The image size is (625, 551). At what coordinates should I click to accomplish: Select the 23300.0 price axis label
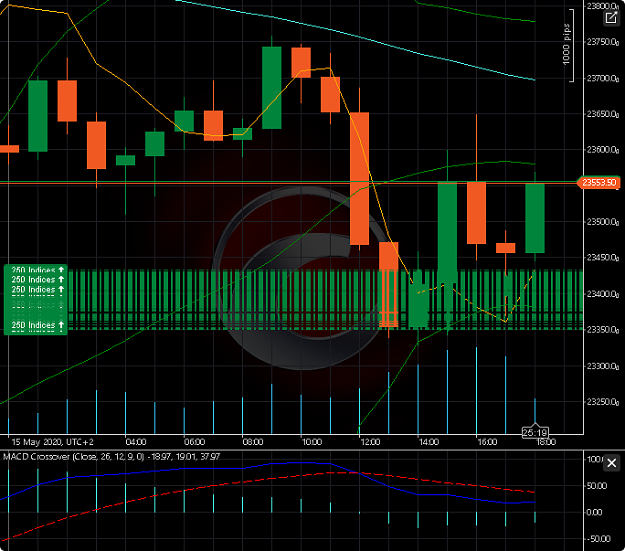click(x=603, y=366)
